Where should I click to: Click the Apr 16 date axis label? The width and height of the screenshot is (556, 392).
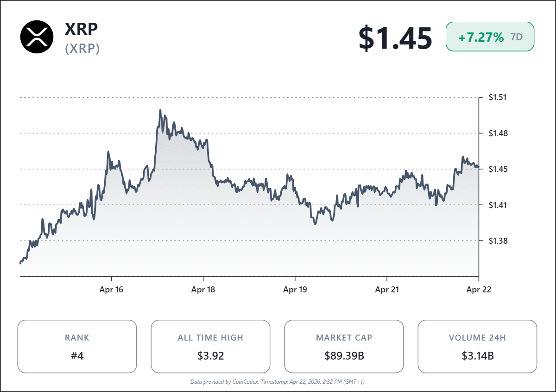(x=112, y=290)
